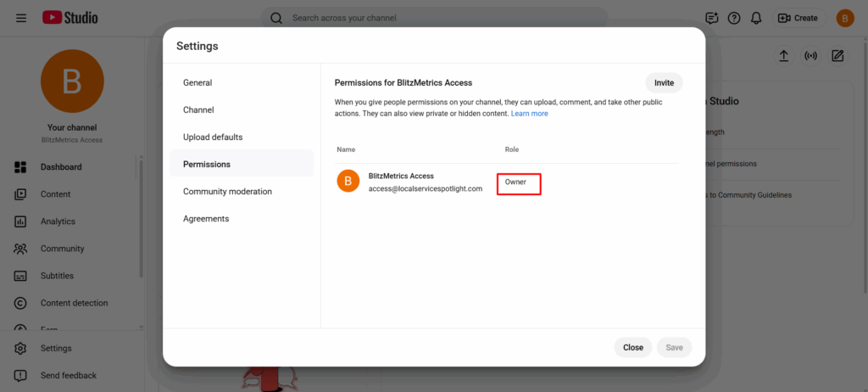Image resolution: width=868 pixels, height=392 pixels.
Task: Open the Upload defaults section
Action: [213, 137]
